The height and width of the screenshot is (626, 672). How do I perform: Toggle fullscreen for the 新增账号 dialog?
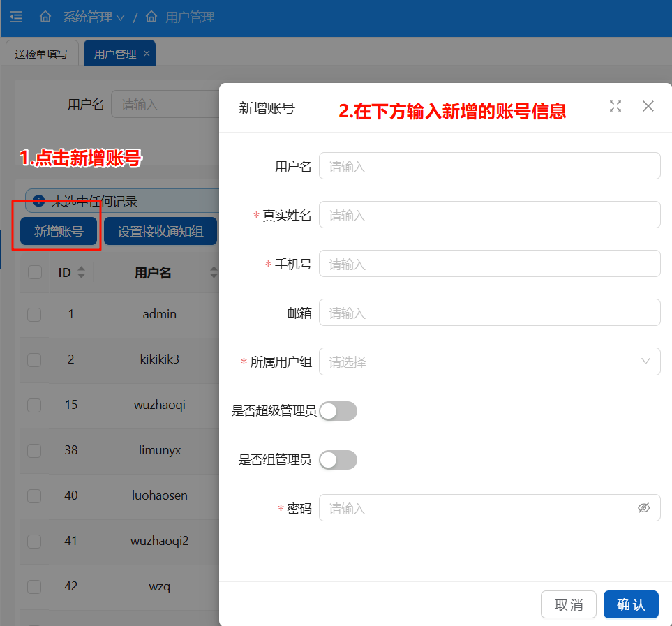coord(615,106)
